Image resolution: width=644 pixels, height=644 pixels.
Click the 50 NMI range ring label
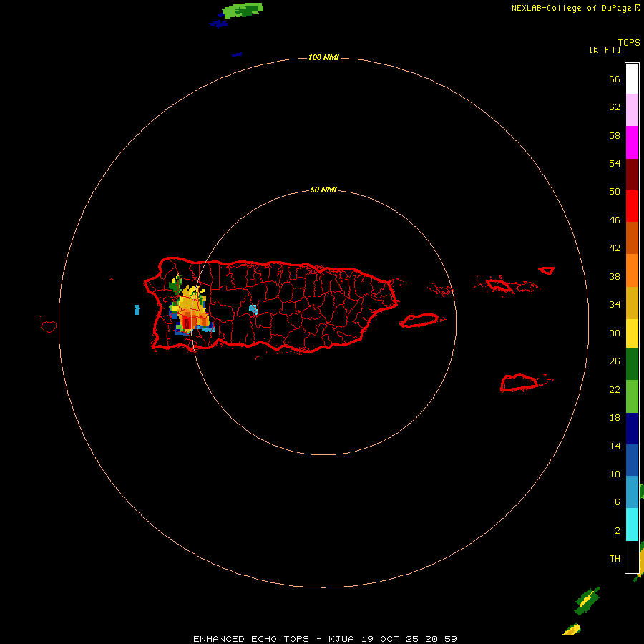(323, 190)
